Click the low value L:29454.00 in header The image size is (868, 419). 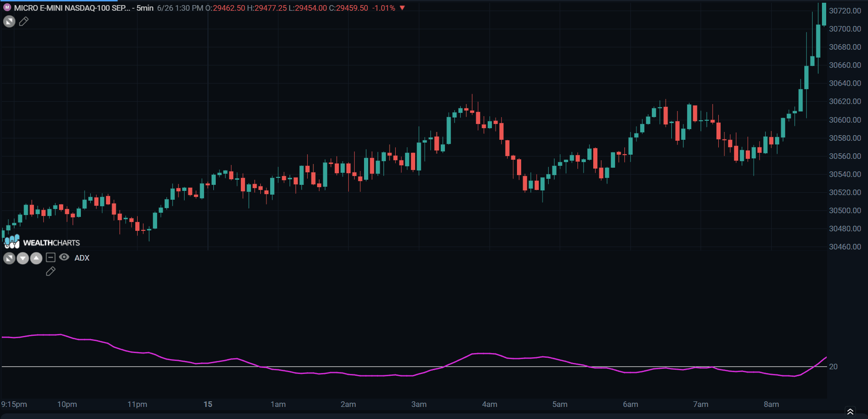308,8
